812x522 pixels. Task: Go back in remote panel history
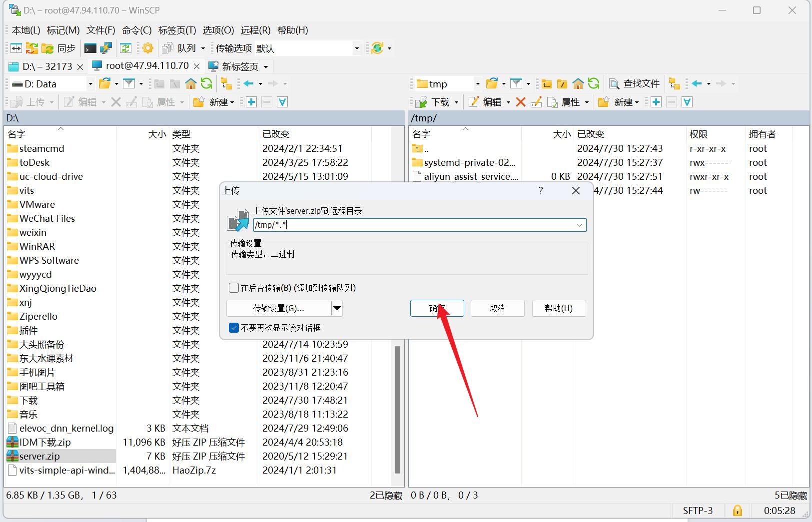(697, 83)
